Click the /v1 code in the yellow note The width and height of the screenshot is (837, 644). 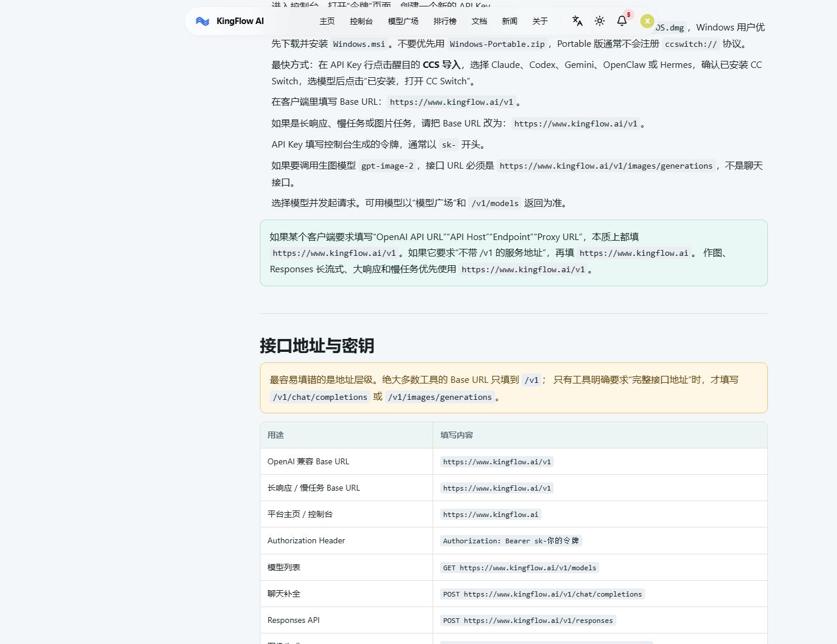pyautogui.click(x=531, y=380)
